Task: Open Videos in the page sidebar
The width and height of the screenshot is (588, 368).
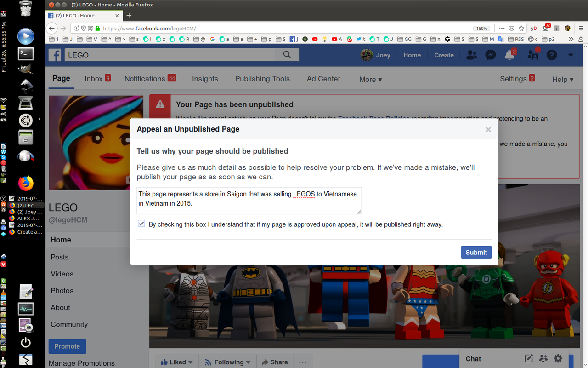Action: point(62,274)
